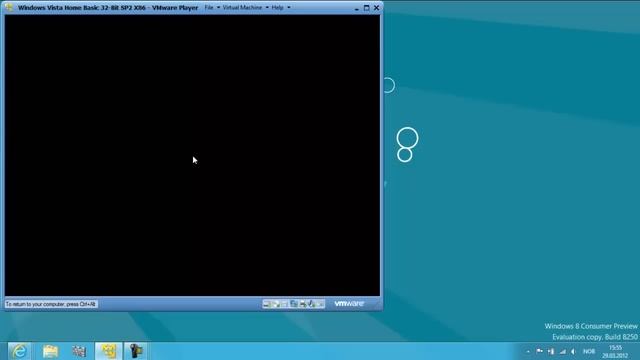Expand the dropdown arrow next to File
This screenshot has width=640, height=360.
[x=218, y=7]
